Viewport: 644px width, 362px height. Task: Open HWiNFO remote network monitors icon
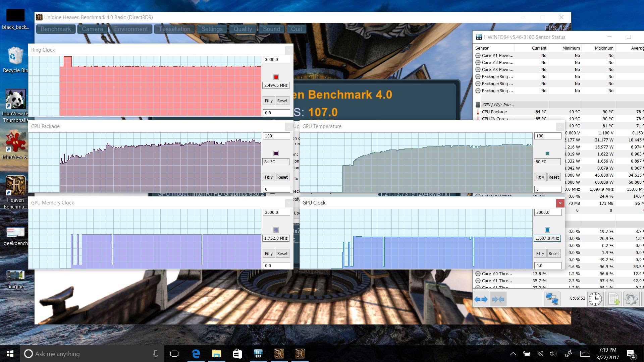pyautogui.click(x=552, y=299)
